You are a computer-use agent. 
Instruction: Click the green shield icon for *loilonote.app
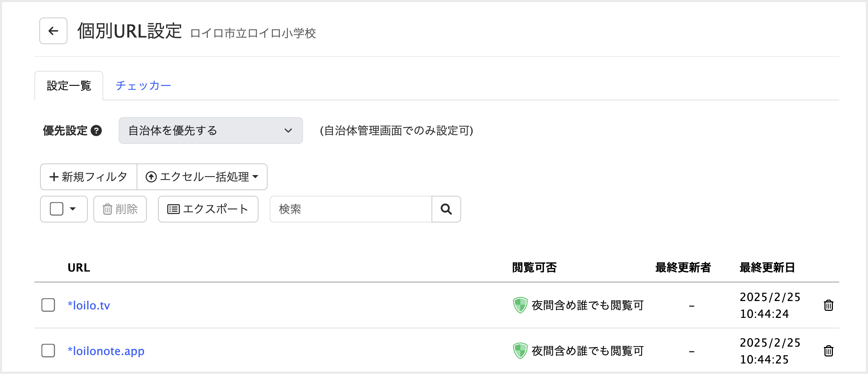tap(520, 351)
